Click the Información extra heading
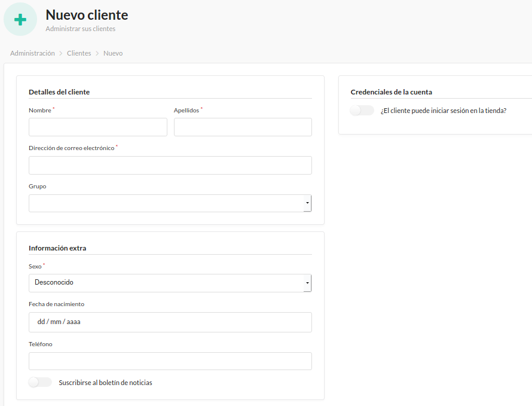Screen dimensions: 532x406 [57, 248]
